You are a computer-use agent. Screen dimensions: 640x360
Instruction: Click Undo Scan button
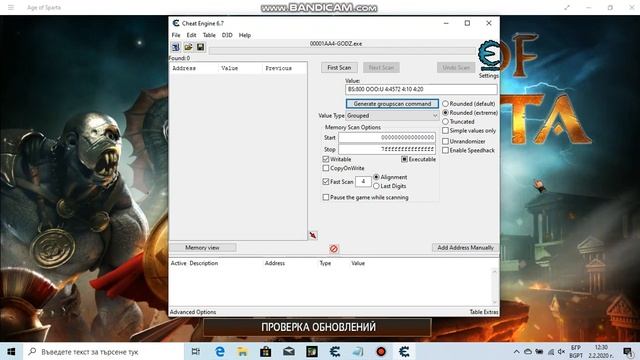pos(456,67)
